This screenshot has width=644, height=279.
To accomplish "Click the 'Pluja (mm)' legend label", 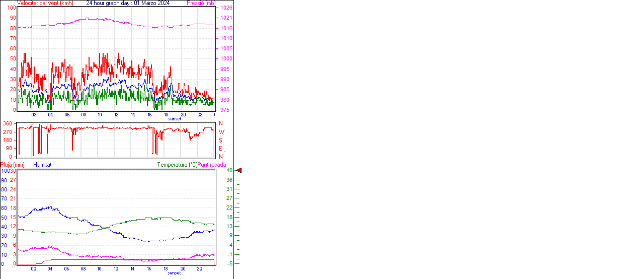I will [x=13, y=165].
